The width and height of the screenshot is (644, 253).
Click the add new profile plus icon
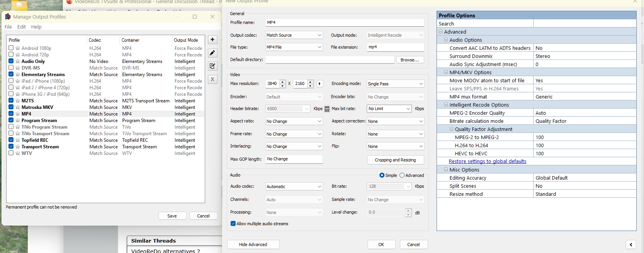pyautogui.click(x=212, y=40)
